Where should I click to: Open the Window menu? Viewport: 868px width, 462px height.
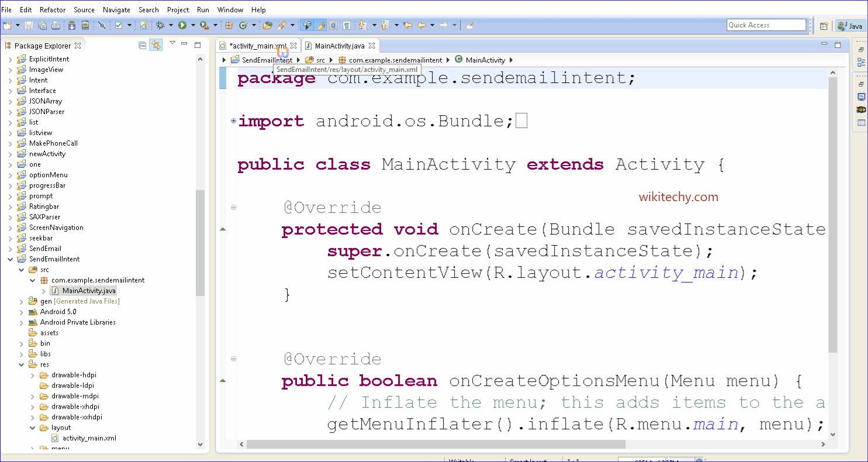pyautogui.click(x=230, y=10)
